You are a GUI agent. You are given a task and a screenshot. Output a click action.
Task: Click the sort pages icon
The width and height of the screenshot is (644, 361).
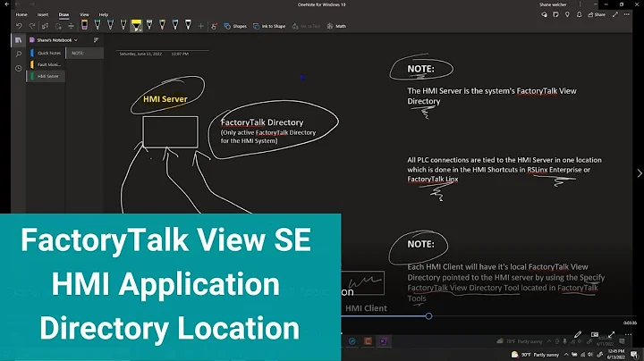tap(96, 40)
